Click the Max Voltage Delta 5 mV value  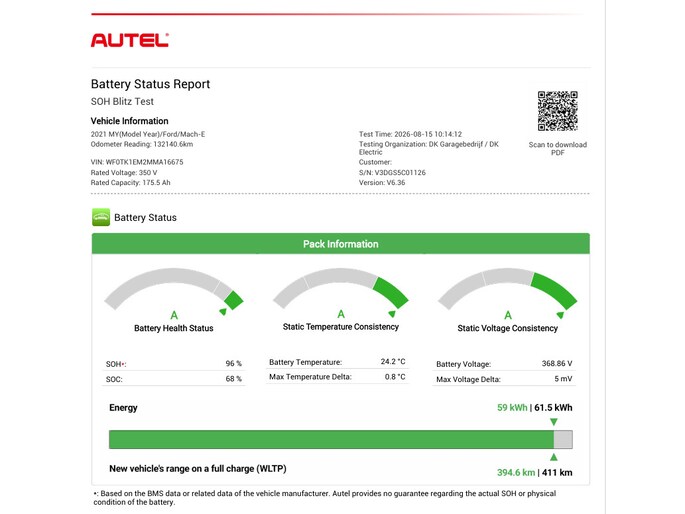[564, 379]
